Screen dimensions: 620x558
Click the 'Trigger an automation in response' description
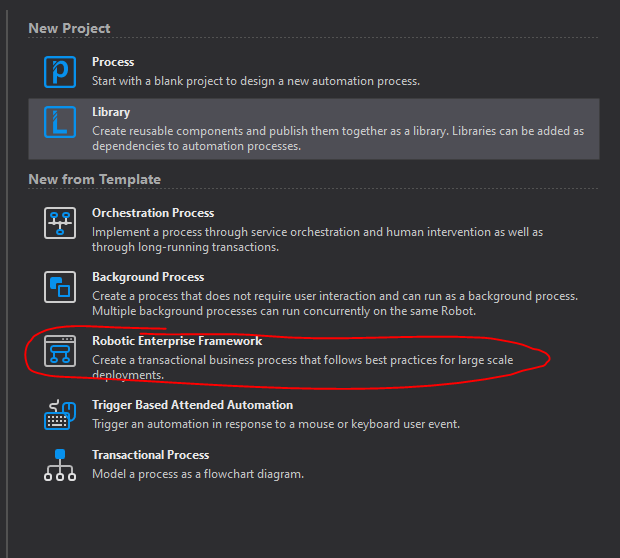(276, 424)
